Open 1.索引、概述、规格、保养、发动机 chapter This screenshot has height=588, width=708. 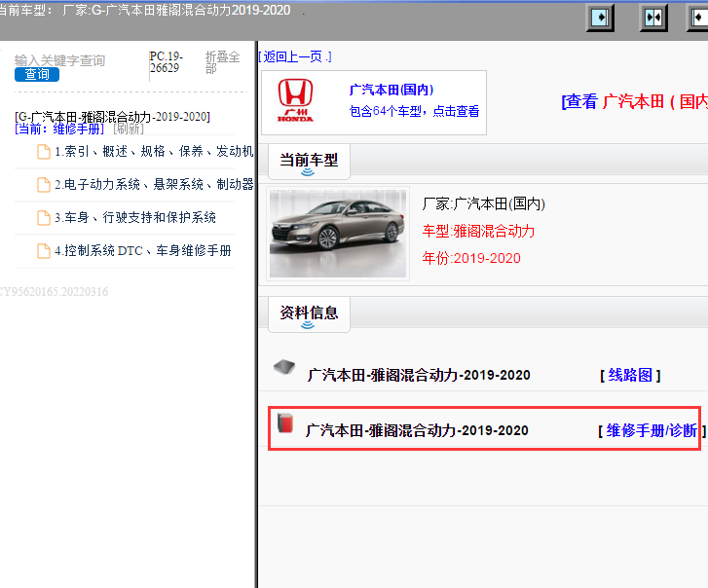(x=154, y=151)
